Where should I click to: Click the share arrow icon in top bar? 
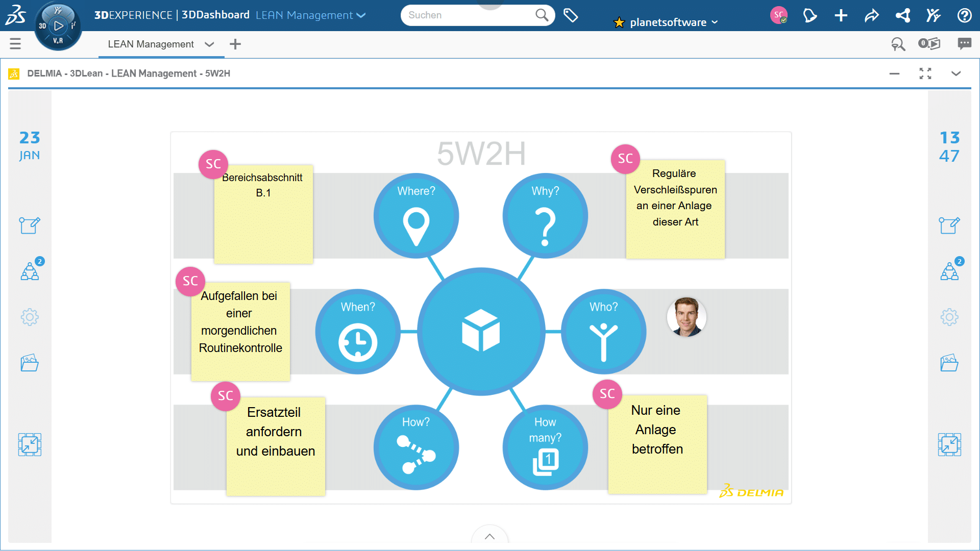(x=871, y=15)
